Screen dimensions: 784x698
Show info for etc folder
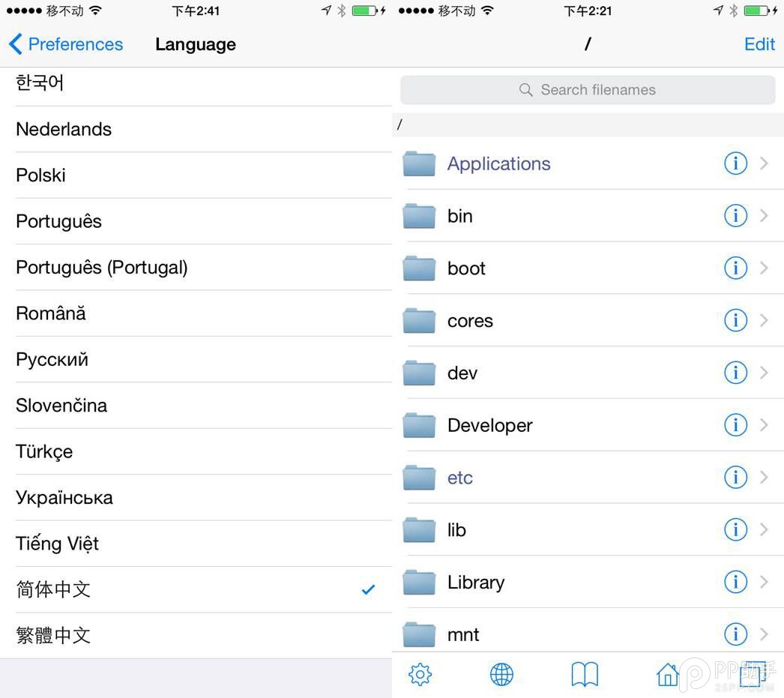point(735,477)
